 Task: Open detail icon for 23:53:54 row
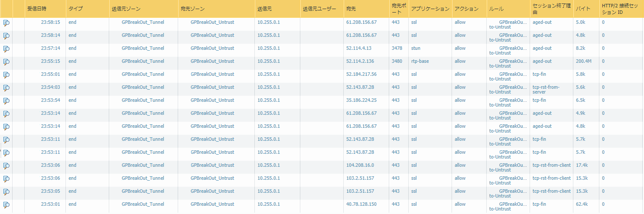tap(6, 101)
